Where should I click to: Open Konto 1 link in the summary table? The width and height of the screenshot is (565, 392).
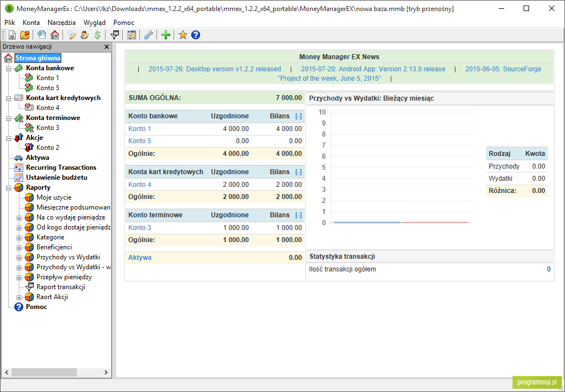(x=139, y=129)
